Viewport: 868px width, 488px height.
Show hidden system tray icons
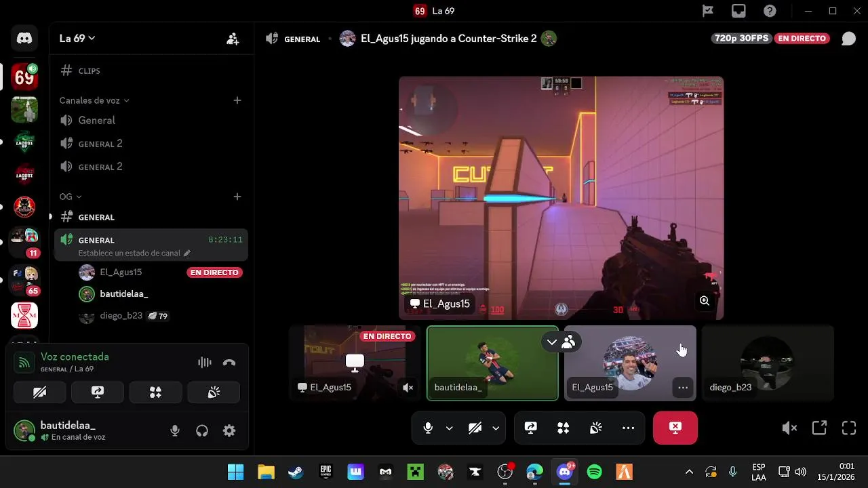[x=689, y=472]
